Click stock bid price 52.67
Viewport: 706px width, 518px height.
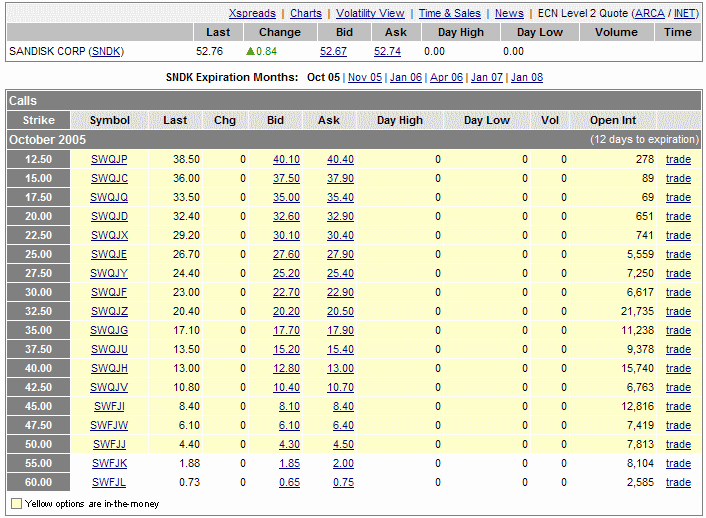click(x=333, y=51)
